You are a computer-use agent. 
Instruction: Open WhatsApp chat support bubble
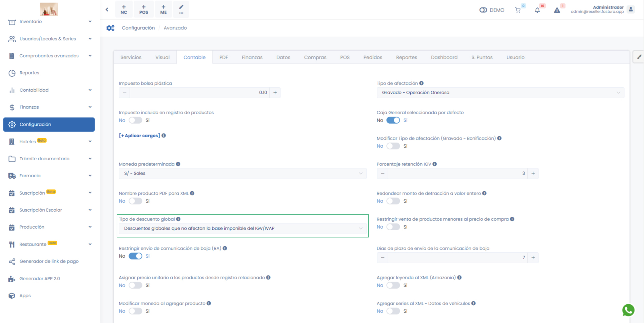628,310
